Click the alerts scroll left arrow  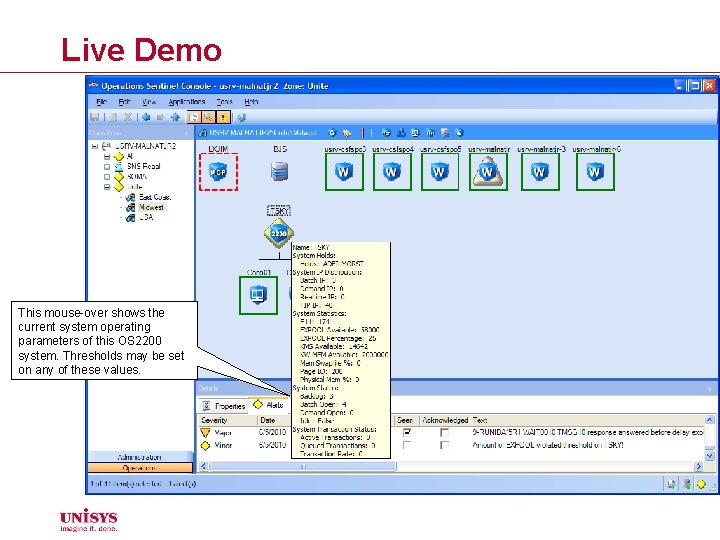[203, 466]
